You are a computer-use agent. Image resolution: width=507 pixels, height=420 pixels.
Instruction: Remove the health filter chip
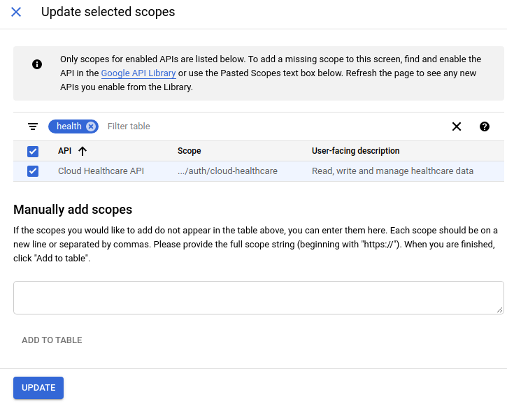click(91, 126)
